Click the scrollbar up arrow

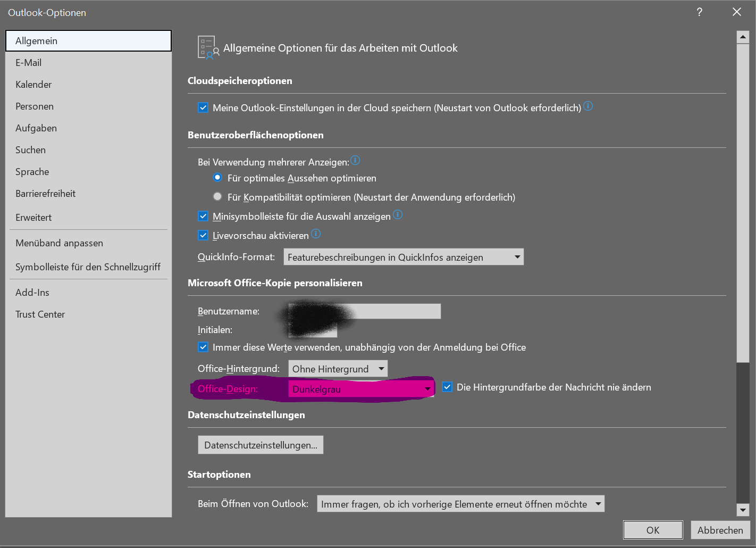(743, 37)
